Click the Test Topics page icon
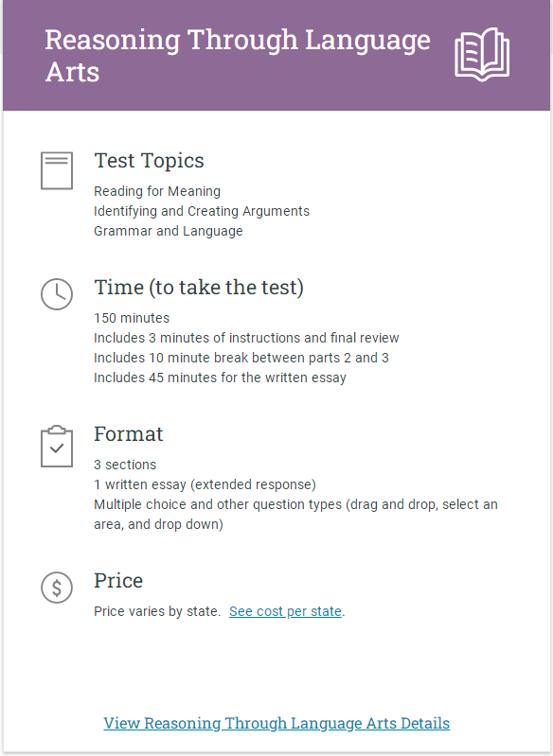Screen dimensions: 553x756 [57, 170]
